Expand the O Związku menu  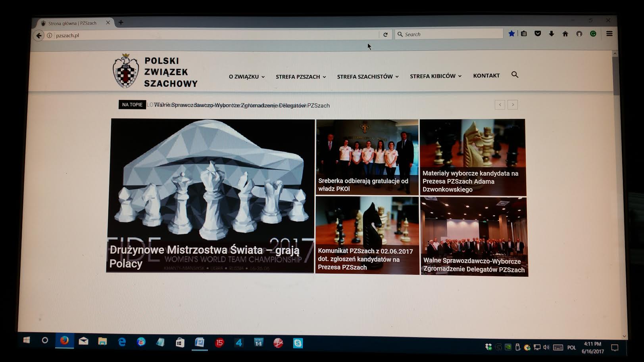coord(246,77)
